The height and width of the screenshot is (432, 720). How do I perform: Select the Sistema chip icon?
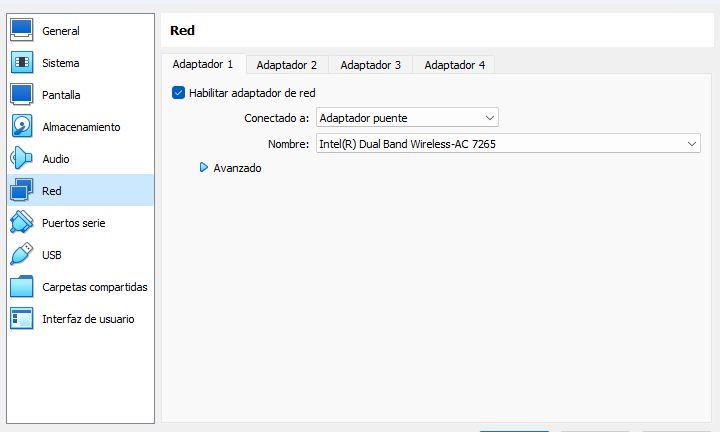pyautogui.click(x=22, y=62)
